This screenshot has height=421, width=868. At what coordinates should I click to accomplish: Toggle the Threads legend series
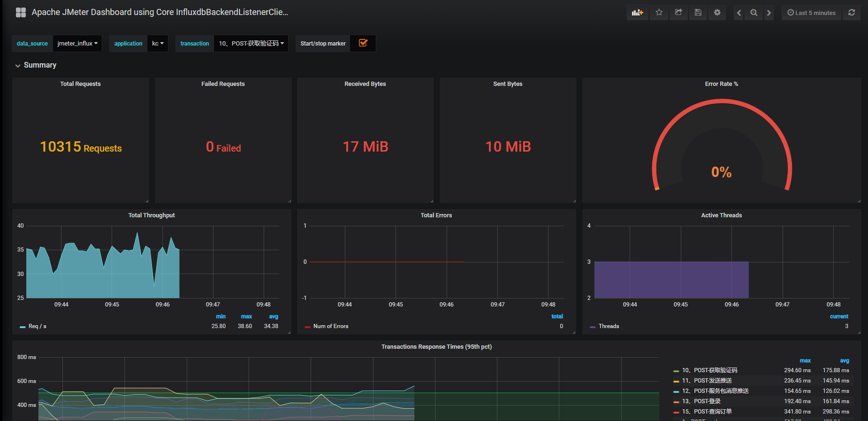tap(609, 326)
